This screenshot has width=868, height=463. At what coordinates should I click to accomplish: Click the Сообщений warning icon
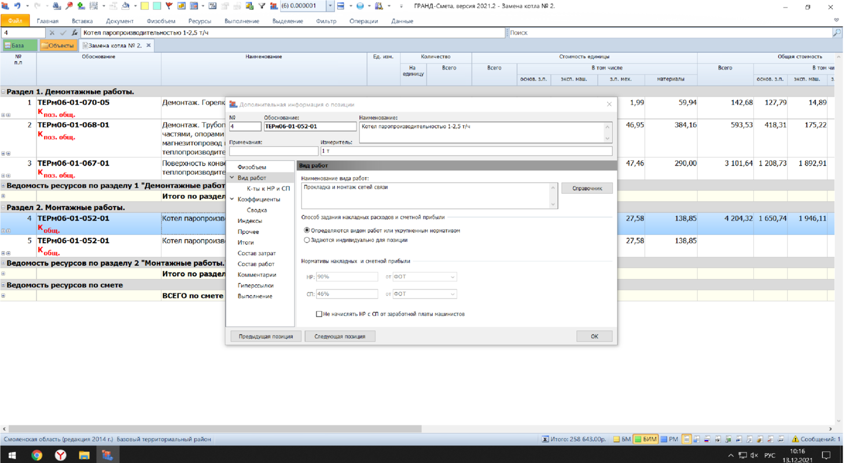tap(795, 439)
